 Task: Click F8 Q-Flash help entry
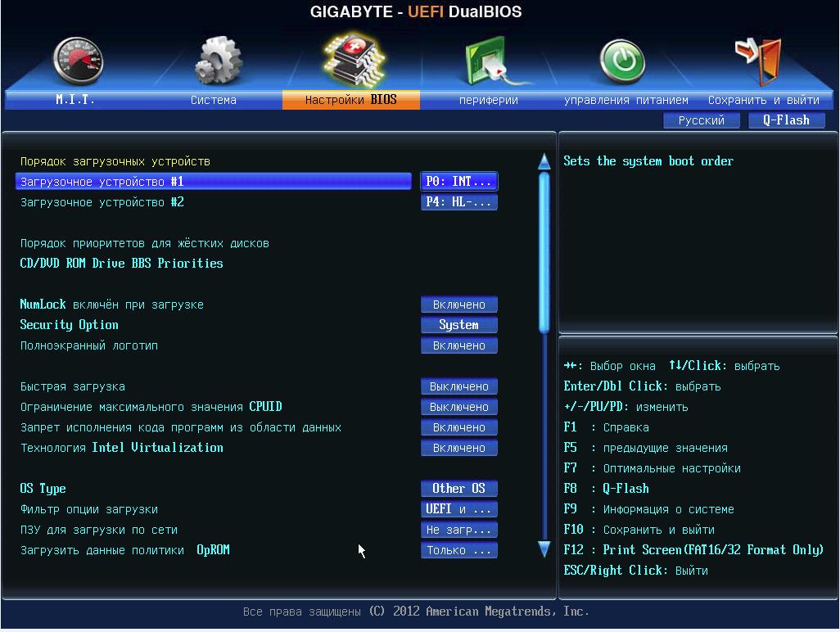[x=606, y=489]
